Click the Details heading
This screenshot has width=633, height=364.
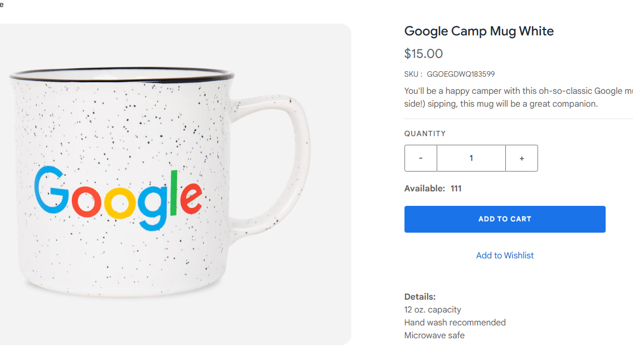pyautogui.click(x=420, y=296)
